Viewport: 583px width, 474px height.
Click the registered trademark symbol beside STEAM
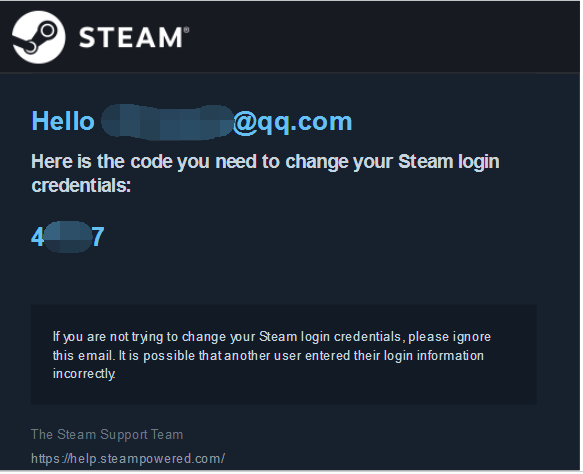[187, 30]
